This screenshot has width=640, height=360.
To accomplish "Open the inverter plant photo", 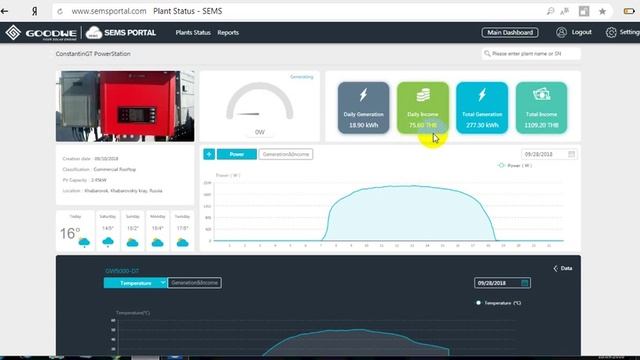I will click(x=125, y=106).
